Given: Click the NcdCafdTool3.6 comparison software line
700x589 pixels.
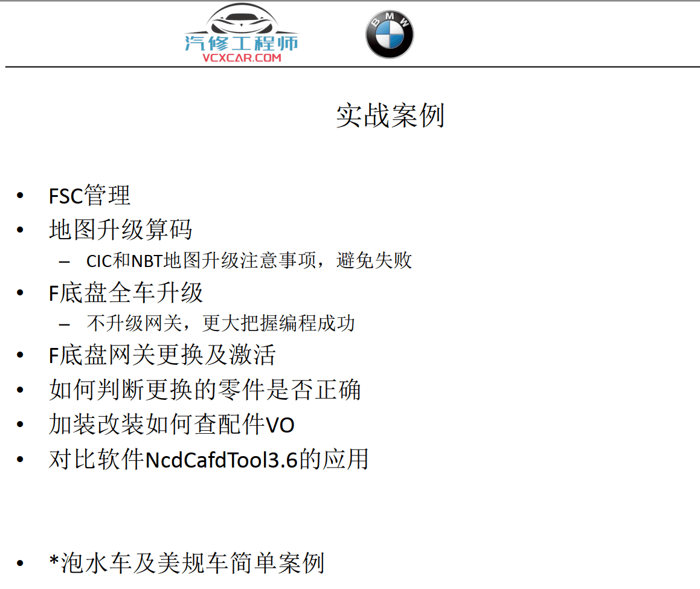Looking at the screenshot, I should coord(208,460).
